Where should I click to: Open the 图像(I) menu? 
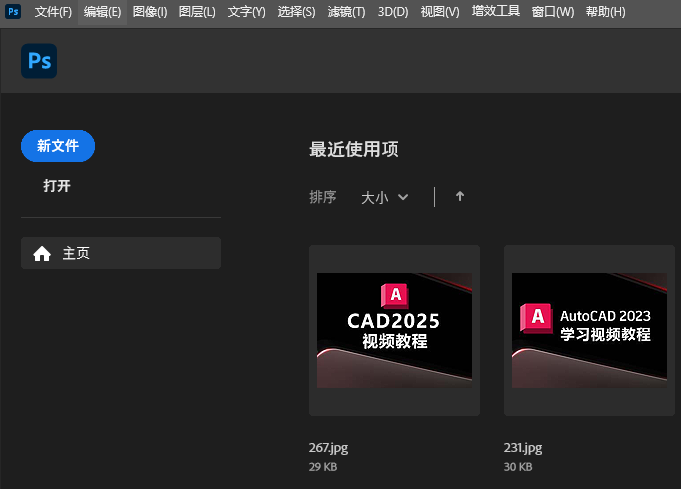[150, 12]
